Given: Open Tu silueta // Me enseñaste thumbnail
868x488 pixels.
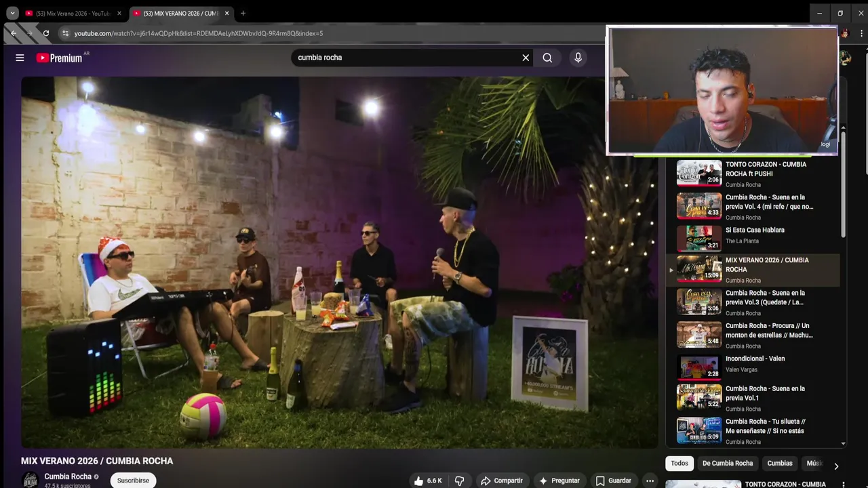Looking at the screenshot, I should pyautogui.click(x=699, y=430).
